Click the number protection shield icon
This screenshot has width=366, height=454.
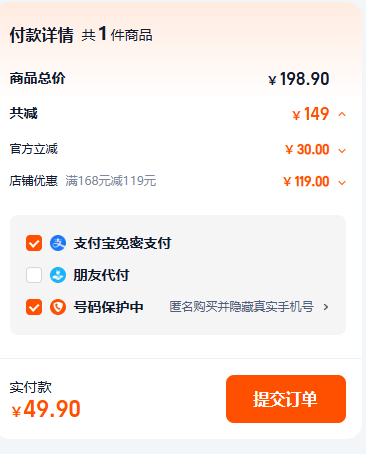(58, 307)
